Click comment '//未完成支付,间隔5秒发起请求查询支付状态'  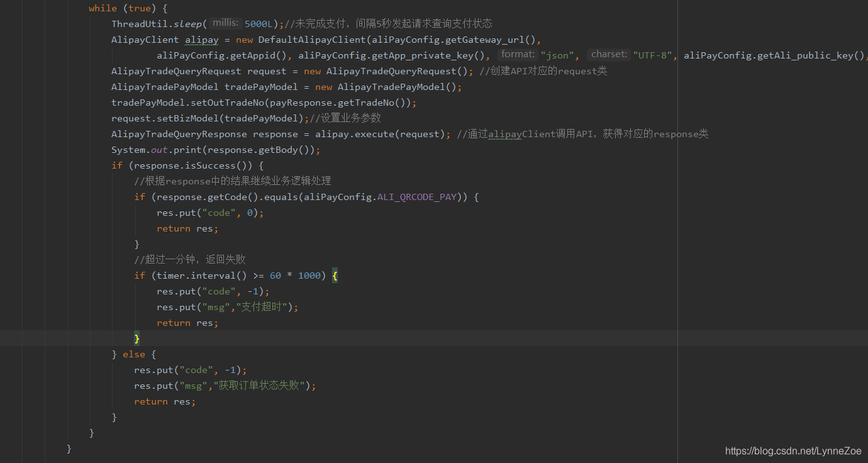click(x=389, y=24)
